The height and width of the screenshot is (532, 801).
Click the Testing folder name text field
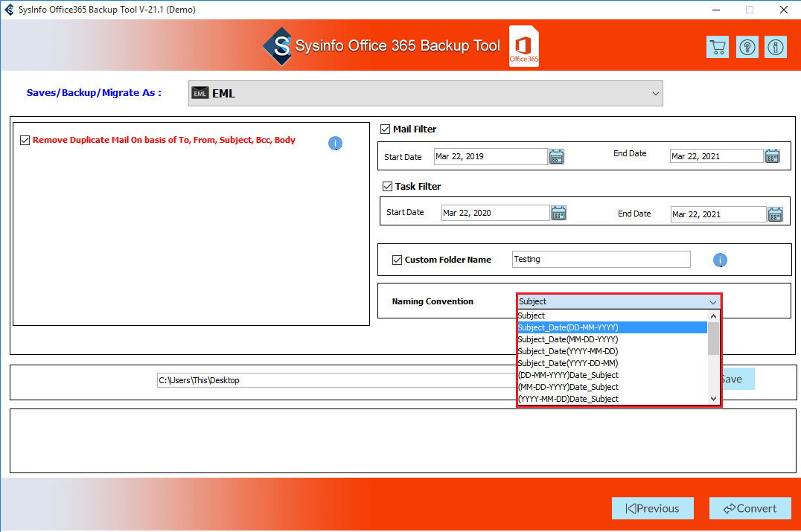click(601, 259)
